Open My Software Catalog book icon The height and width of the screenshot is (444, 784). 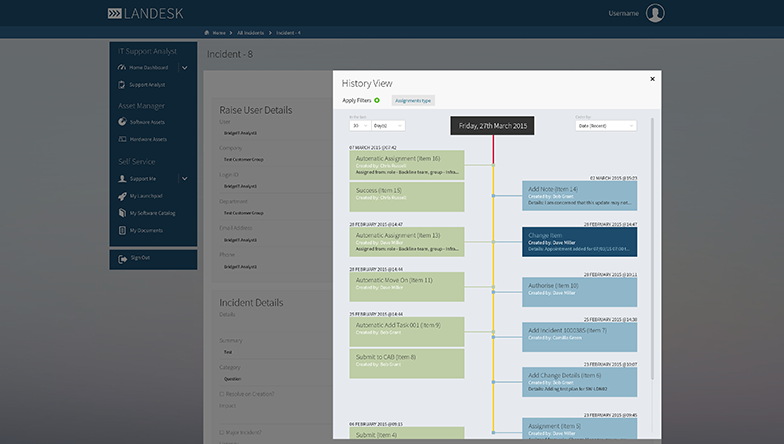122,213
